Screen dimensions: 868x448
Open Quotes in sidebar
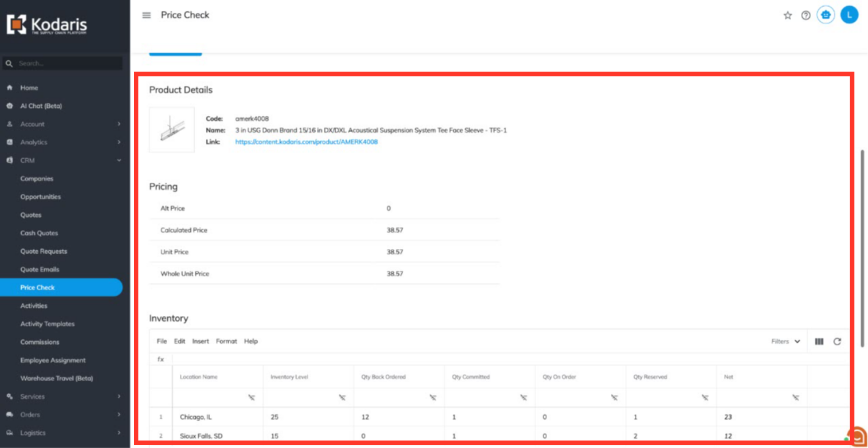pos(31,214)
